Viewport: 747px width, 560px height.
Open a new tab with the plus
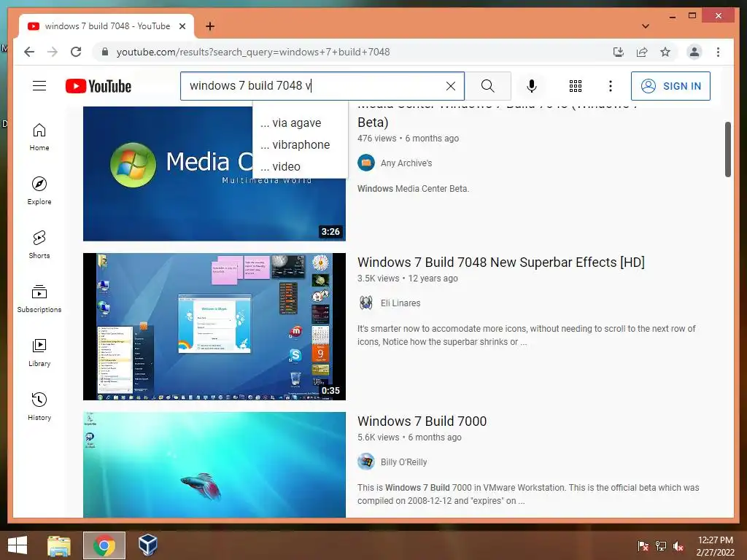coord(210,26)
